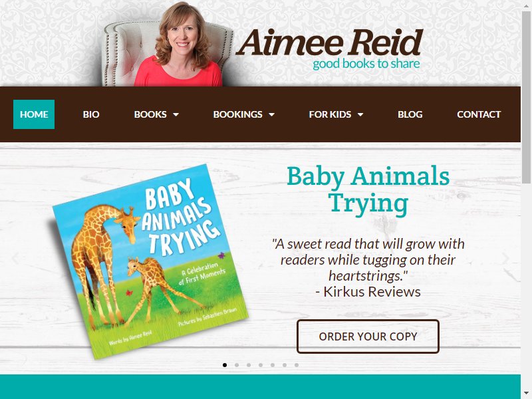
Task: Click the Order Your Copy button
Action: [368, 336]
